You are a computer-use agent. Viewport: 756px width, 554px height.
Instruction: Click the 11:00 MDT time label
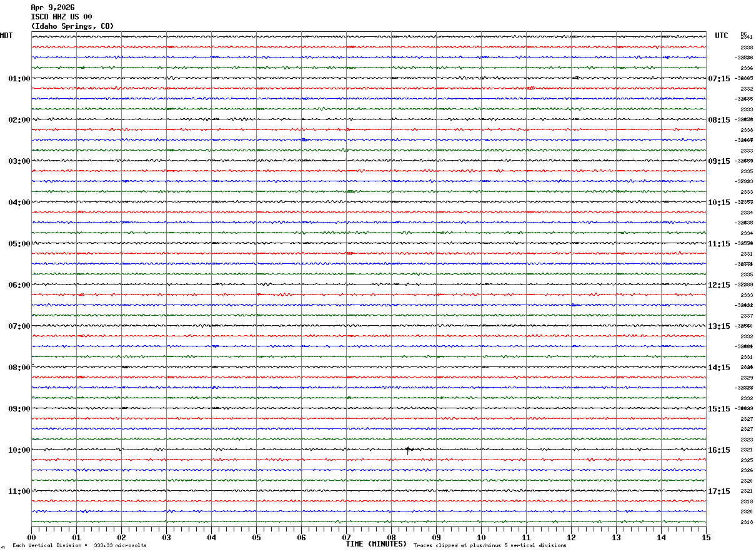tap(19, 491)
